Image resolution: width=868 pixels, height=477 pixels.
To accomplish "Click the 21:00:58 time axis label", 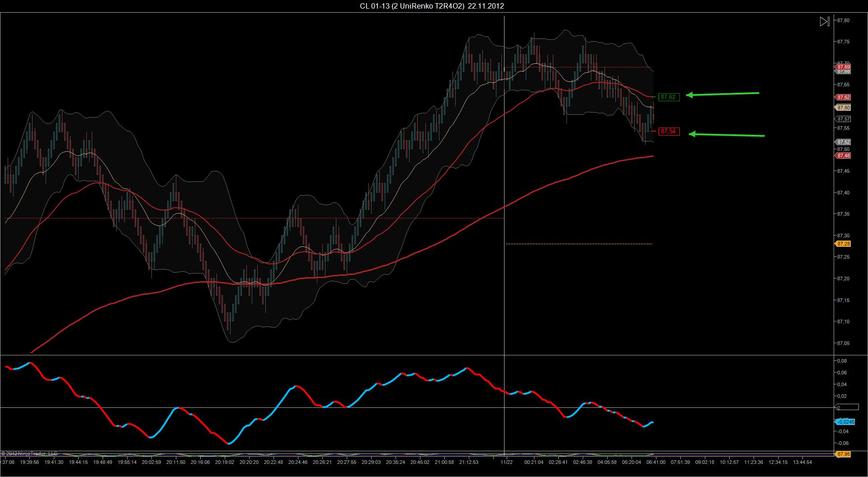I will [444, 462].
